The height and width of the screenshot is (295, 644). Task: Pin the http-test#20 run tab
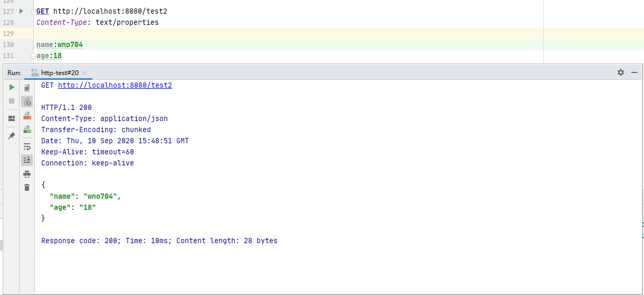12,136
